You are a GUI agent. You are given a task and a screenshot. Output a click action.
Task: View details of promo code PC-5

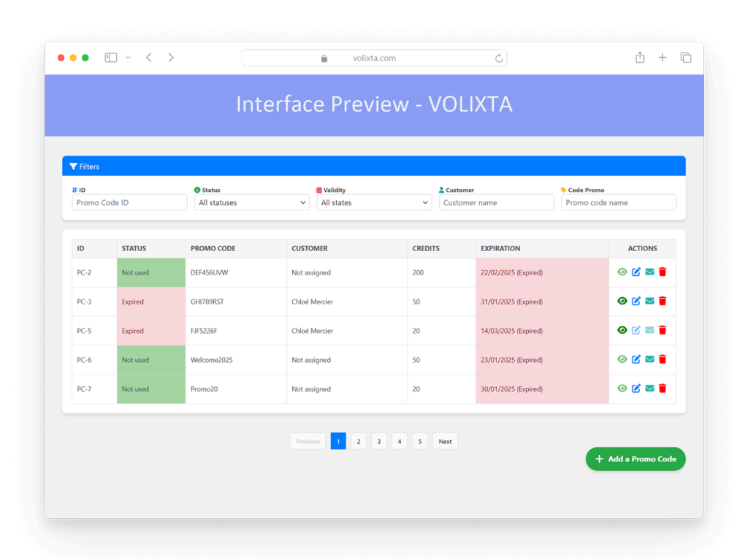coord(622,330)
